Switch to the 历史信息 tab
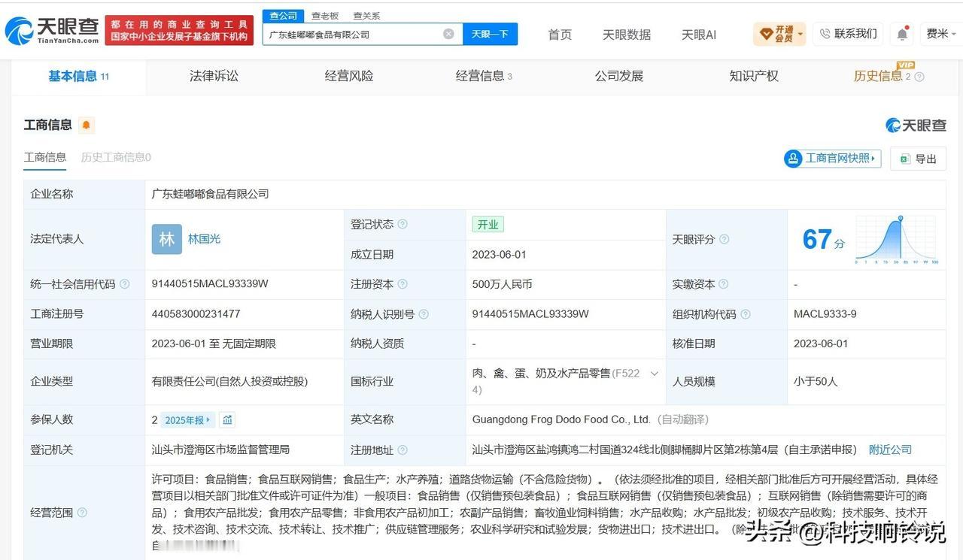Screen dimensions: 963x560 [878, 76]
